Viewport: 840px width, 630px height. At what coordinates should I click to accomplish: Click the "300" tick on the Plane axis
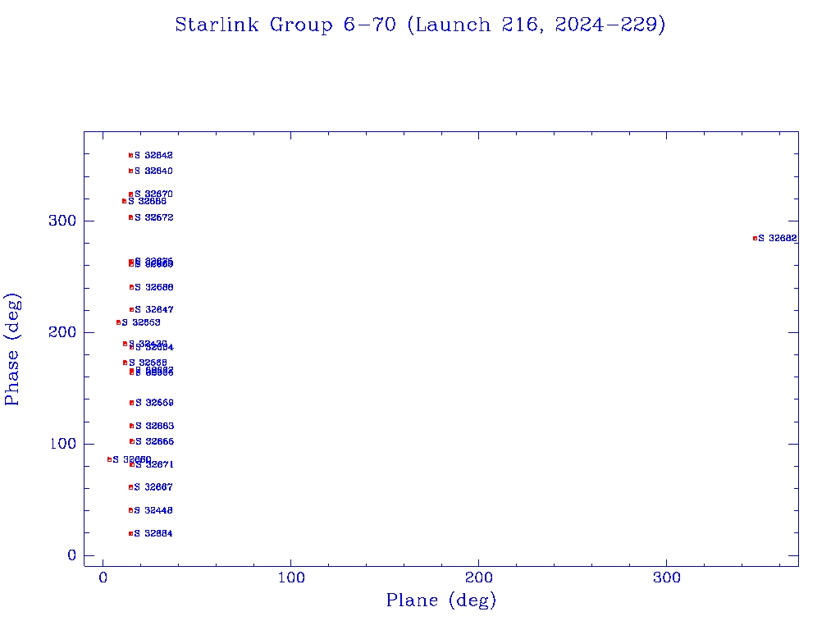click(666, 577)
